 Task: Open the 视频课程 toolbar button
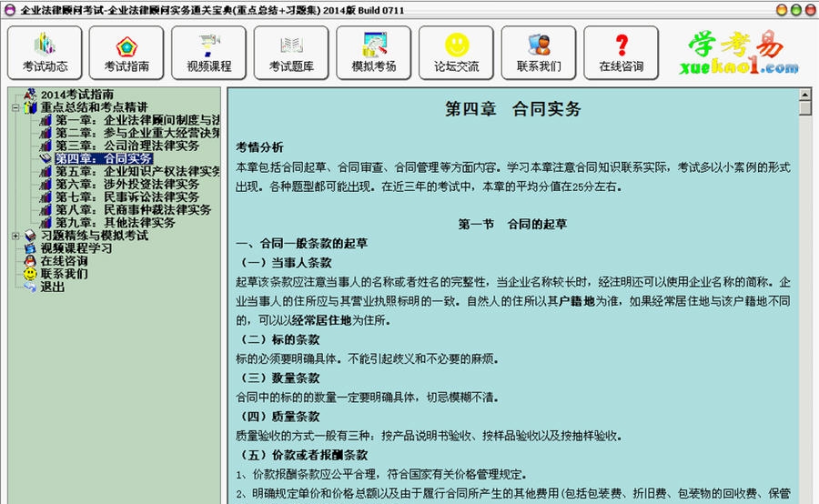(209, 53)
